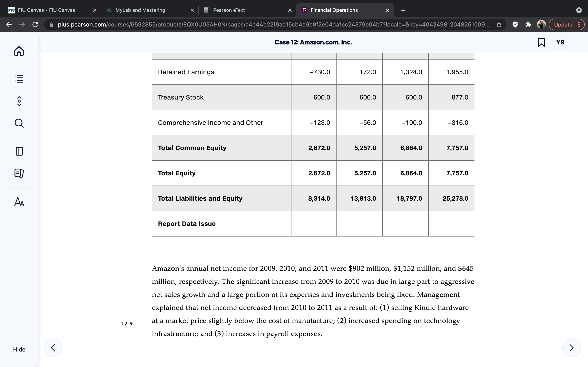The width and height of the screenshot is (588, 367).
Task: Hide the left sidebar
Action: coord(19,349)
